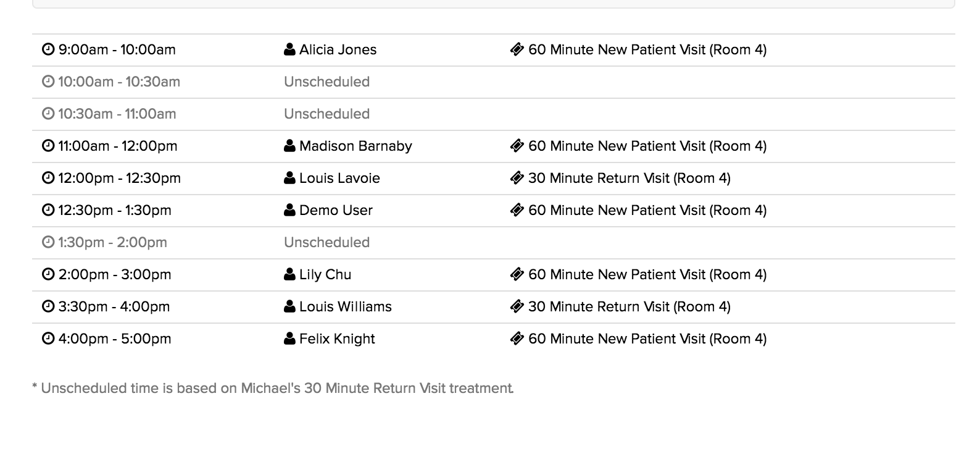
Task: Click the clock icon for 12:30pm - 1:30pm
Action: click(x=48, y=210)
